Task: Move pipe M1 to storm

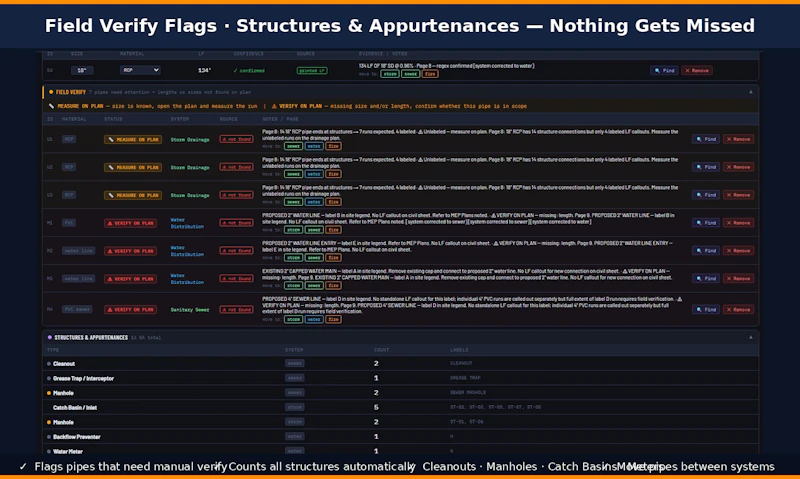Action: 293,230
